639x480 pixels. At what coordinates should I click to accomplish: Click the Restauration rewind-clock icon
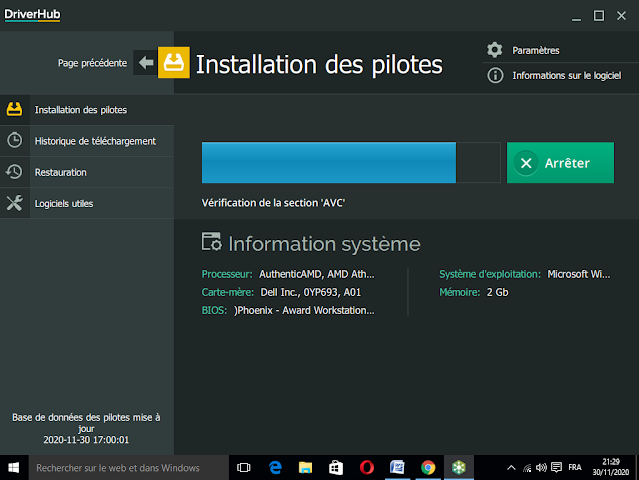click(14, 172)
